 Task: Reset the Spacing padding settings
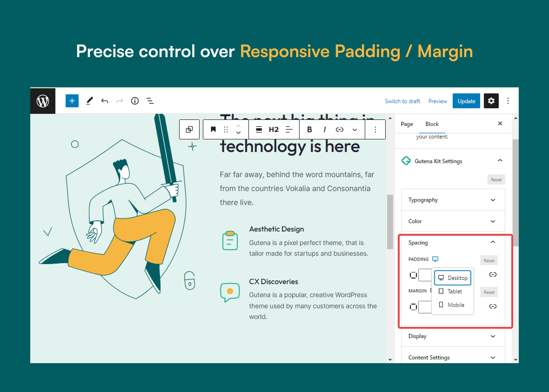click(x=489, y=261)
